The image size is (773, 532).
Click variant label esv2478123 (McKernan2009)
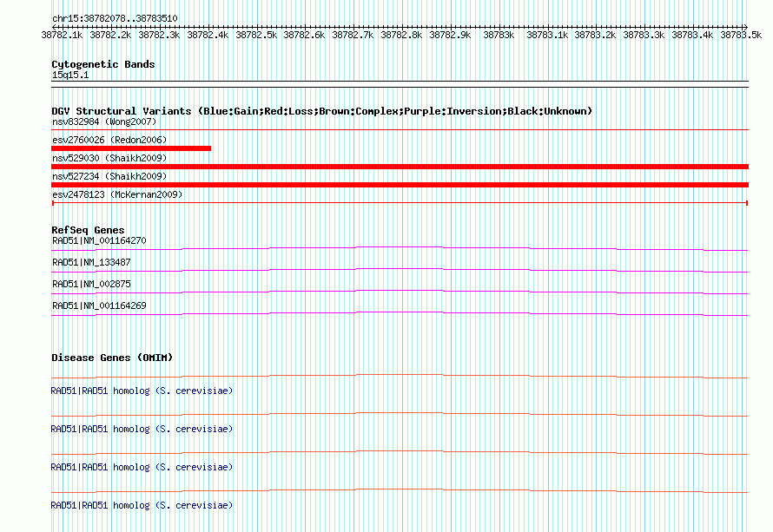coord(117,194)
